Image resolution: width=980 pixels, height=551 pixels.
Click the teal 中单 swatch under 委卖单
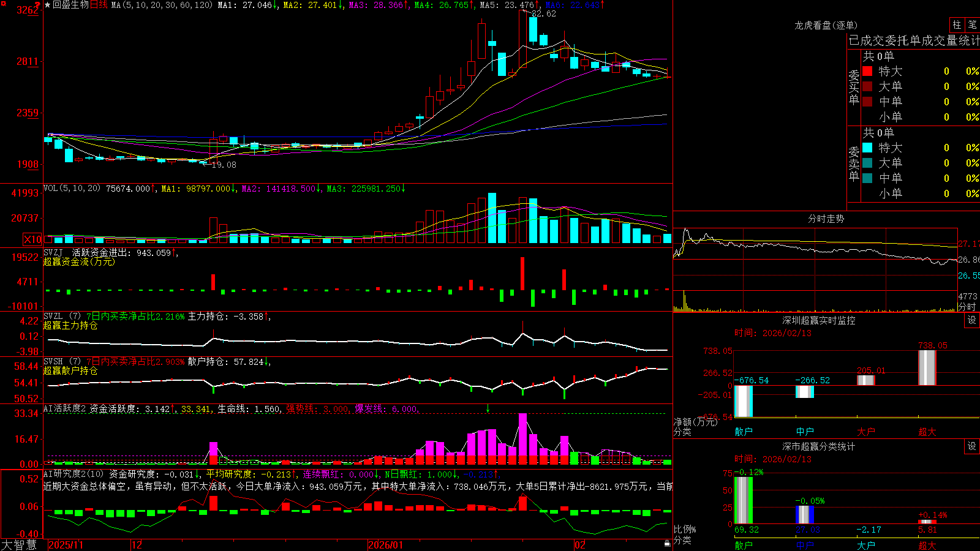867,178
